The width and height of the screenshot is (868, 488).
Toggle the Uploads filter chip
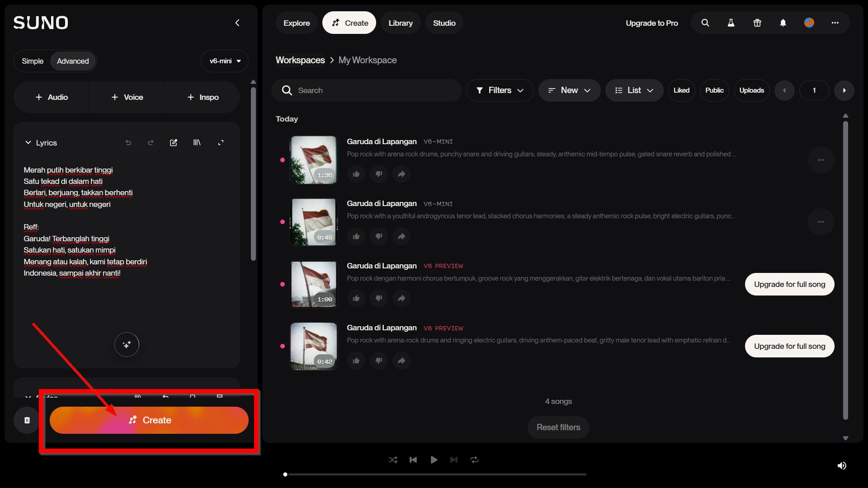point(751,90)
